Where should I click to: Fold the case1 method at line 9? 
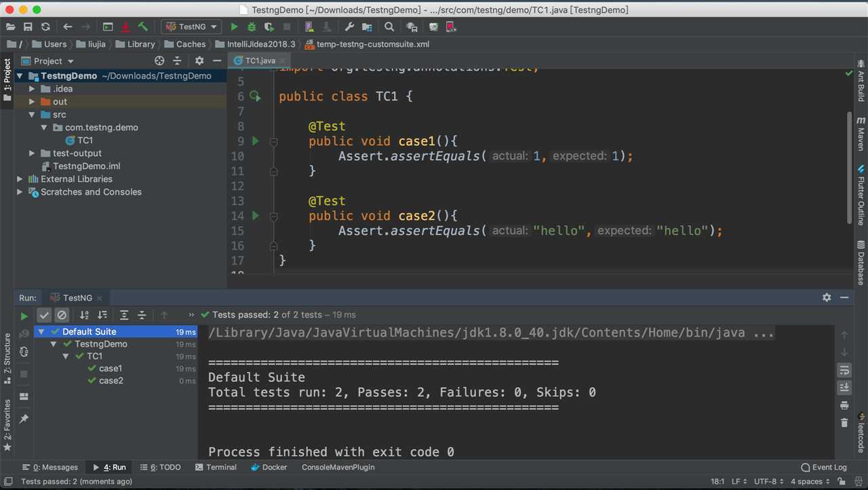tap(274, 142)
